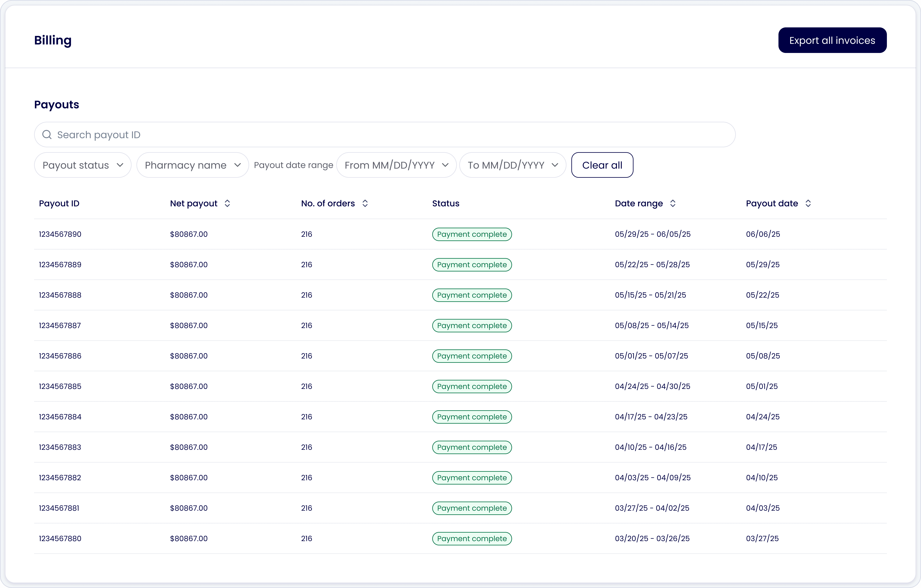The image size is (921, 588).
Task: Focus the Search payout ID field
Action: 385,135
